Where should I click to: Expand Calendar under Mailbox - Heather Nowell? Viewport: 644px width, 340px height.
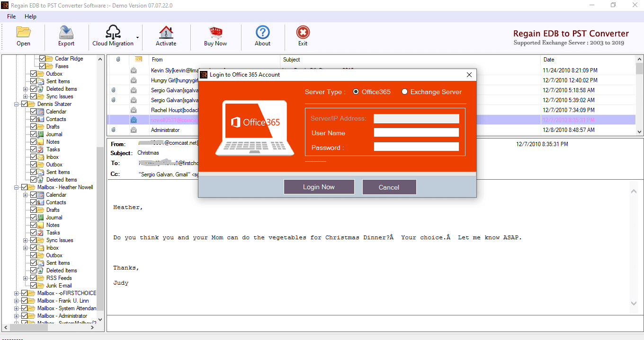(25, 195)
